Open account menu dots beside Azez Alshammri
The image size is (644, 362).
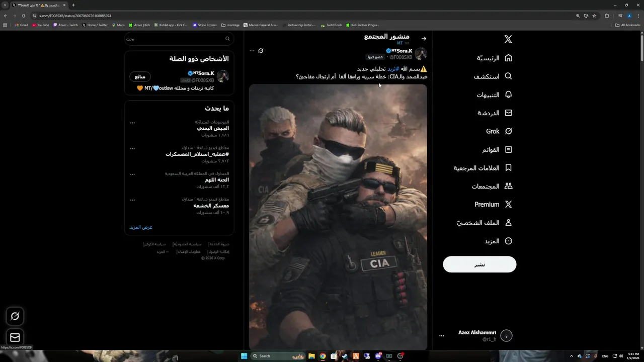point(441,336)
